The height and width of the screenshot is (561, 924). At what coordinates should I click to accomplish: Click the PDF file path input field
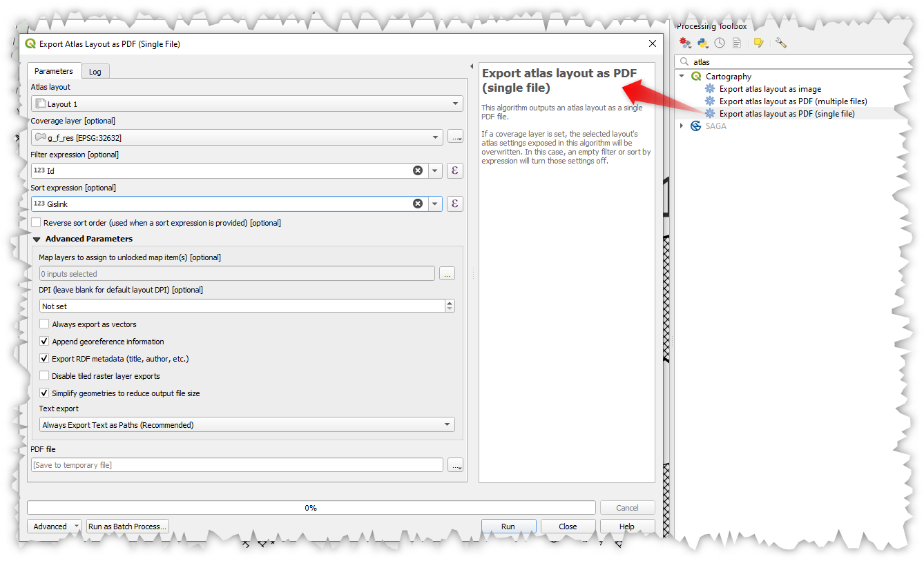pos(236,465)
